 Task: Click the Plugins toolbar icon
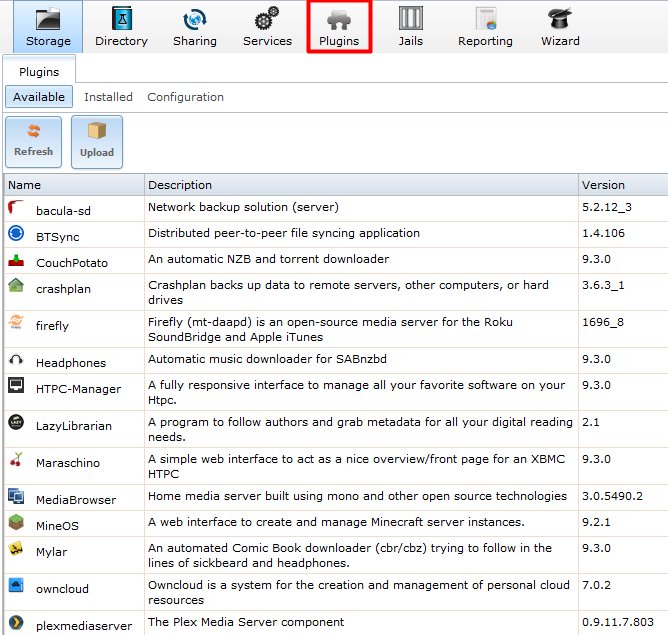339,27
